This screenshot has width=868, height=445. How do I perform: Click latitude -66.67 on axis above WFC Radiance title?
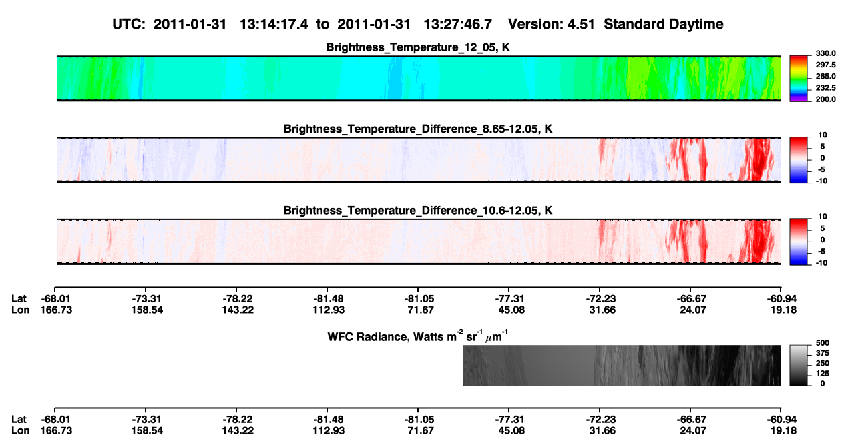(x=691, y=299)
